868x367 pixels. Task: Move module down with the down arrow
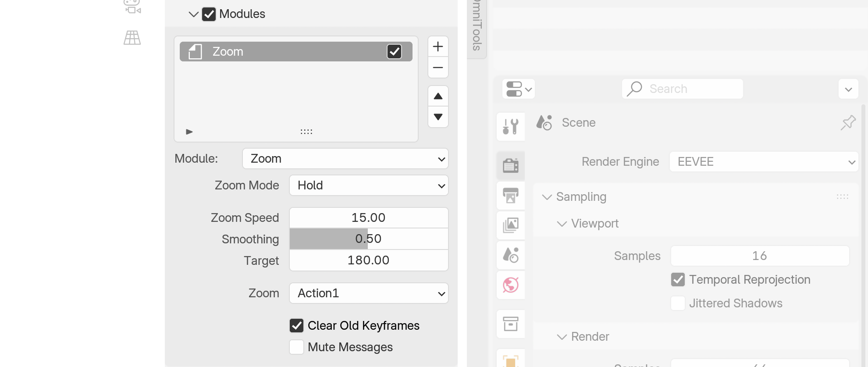point(438,117)
